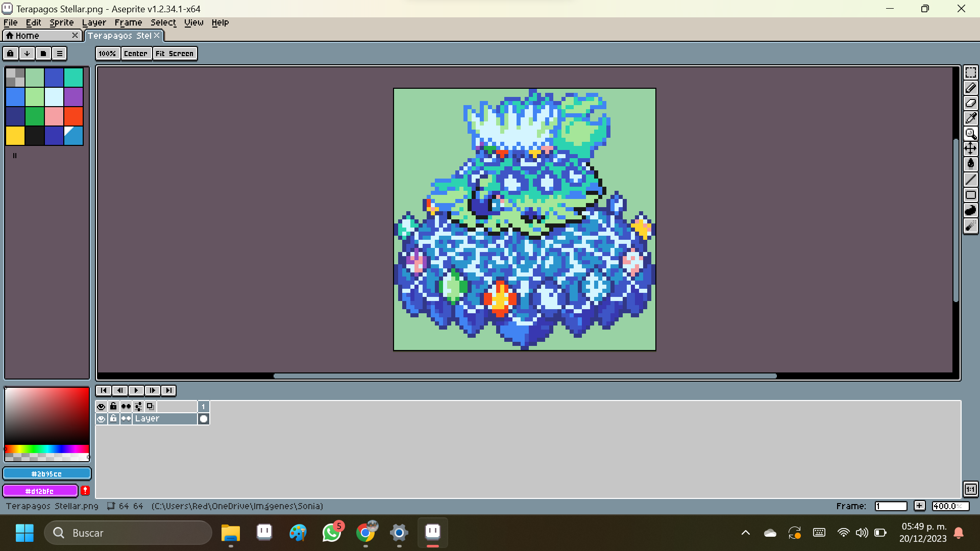Select the Contour blob tool
The image size is (980, 551).
[970, 210]
